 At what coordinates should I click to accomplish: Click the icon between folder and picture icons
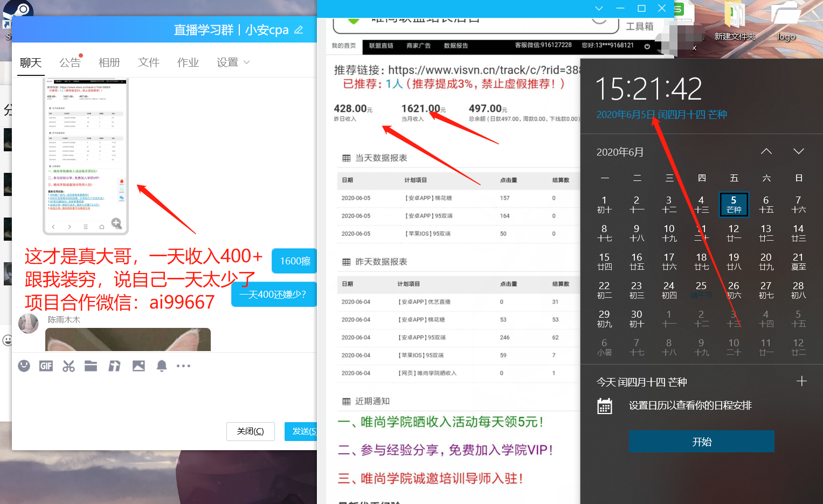pyautogui.click(x=114, y=366)
